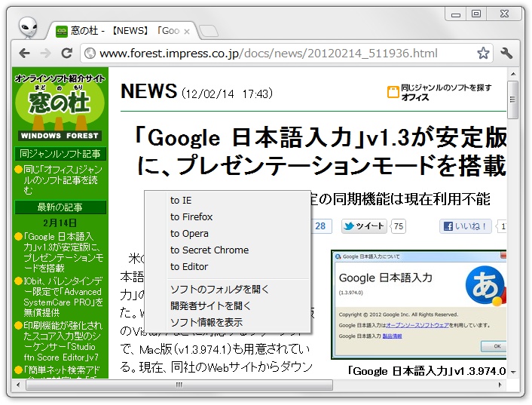This screenshot has width=532, height=405.
Task: Close the 窓の杜 tab
Action: click(x=187, y=32)
